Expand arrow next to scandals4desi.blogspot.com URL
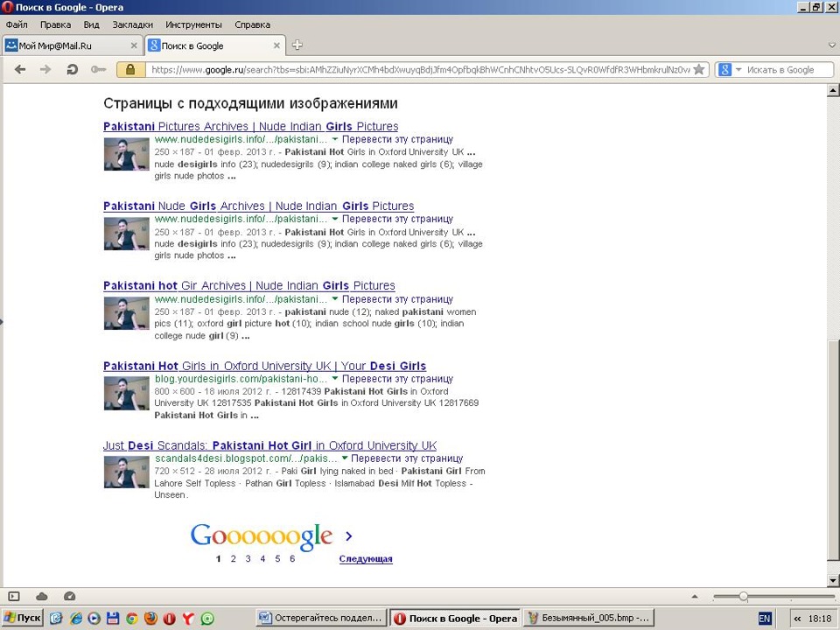840x630 pixels. 345,458
